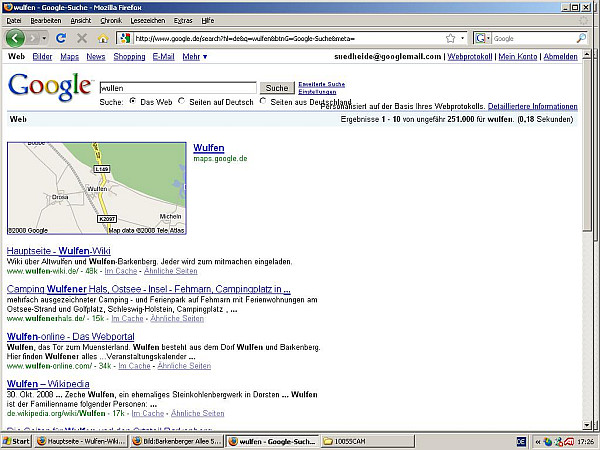Expand the Google "Mehr" dropdown

coord(194,57)
